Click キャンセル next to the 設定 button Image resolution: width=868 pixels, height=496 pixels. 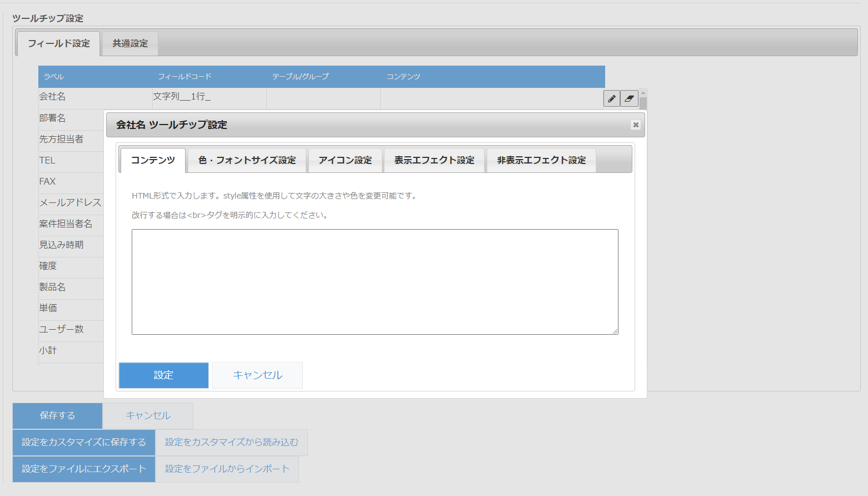(x=257, y=375)
